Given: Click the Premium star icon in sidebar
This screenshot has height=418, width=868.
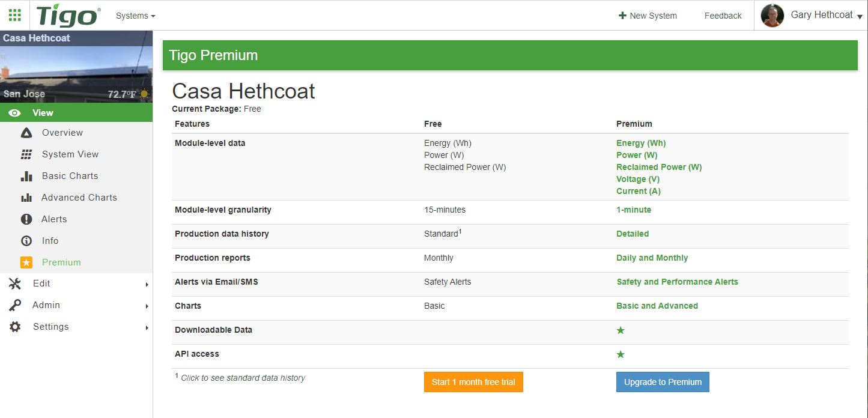Looking at the screenshot, I should [26, 262].
